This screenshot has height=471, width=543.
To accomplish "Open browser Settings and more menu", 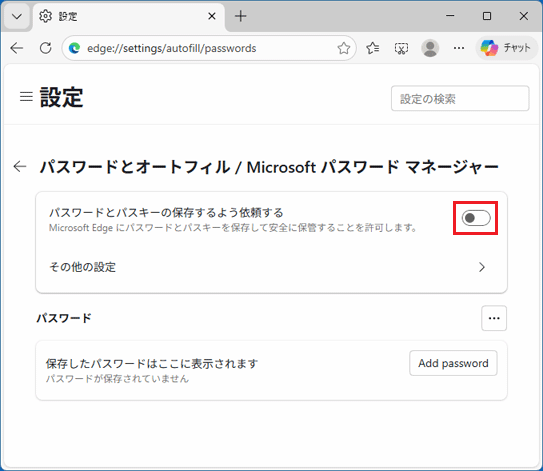I will click(459, 48).
